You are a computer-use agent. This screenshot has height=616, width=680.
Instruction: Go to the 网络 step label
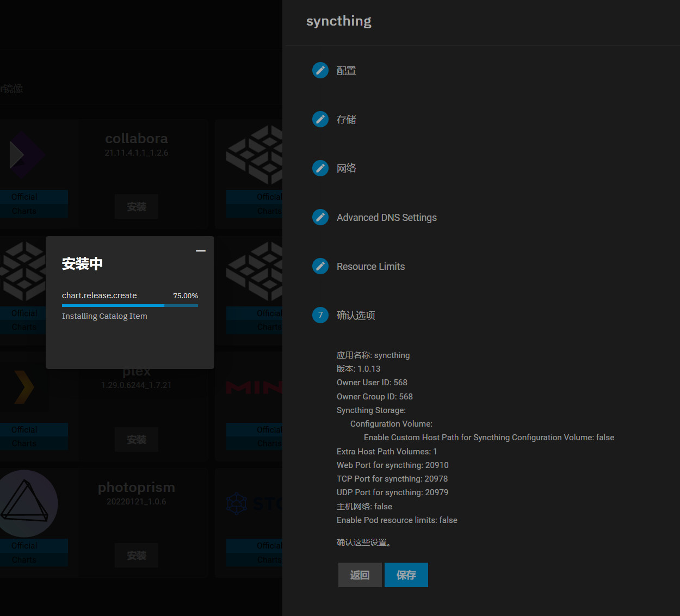347,169
